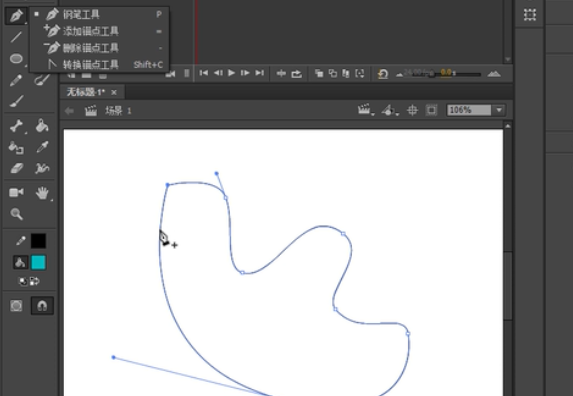Swap stroke and fill colors
The width and height of the screenshot is (573, 396).
pyautogui.click(x=35, y=281)
